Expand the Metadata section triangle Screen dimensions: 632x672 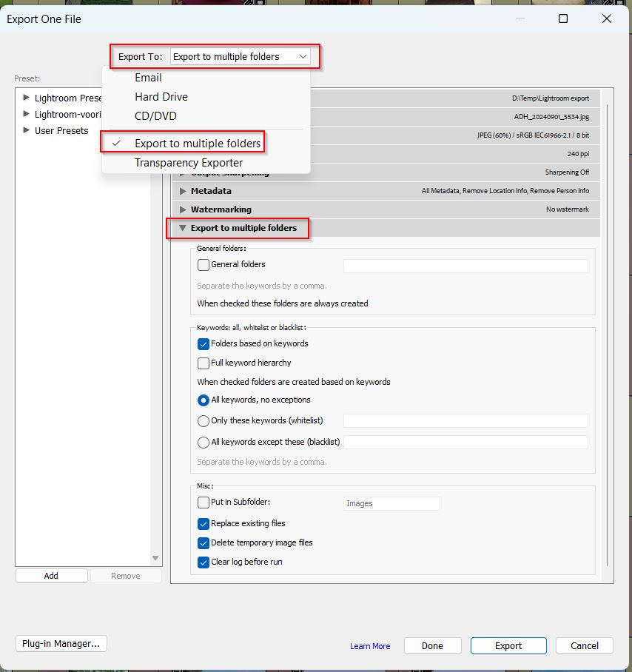[x=183, y=191]
